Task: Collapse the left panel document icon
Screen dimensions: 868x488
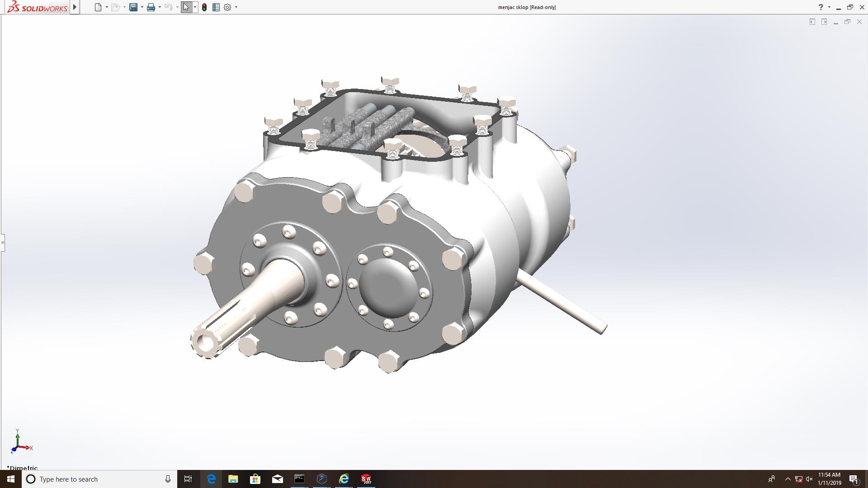Action: click(812, 22)
